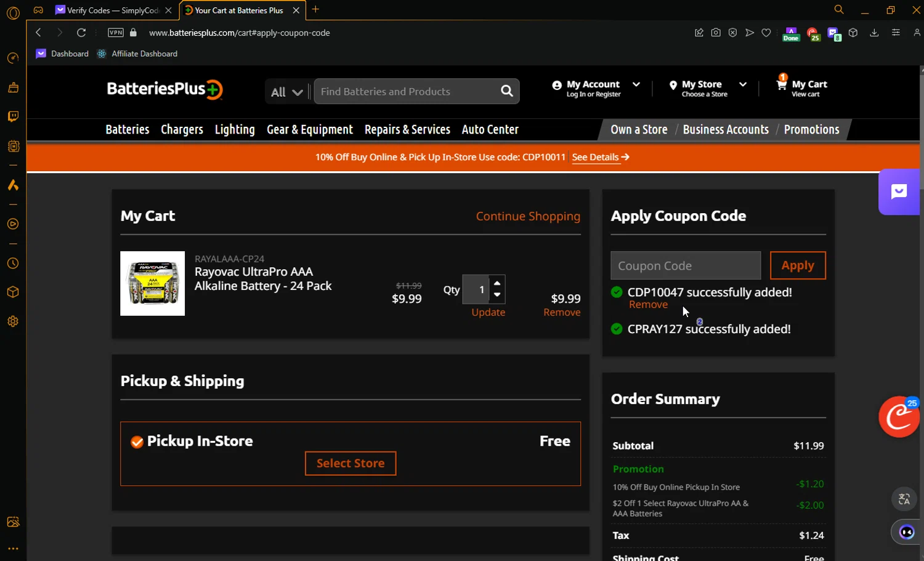Open the Auto Center menu
This screenshot has height=561, width=924.
click(x=490, y=129)
